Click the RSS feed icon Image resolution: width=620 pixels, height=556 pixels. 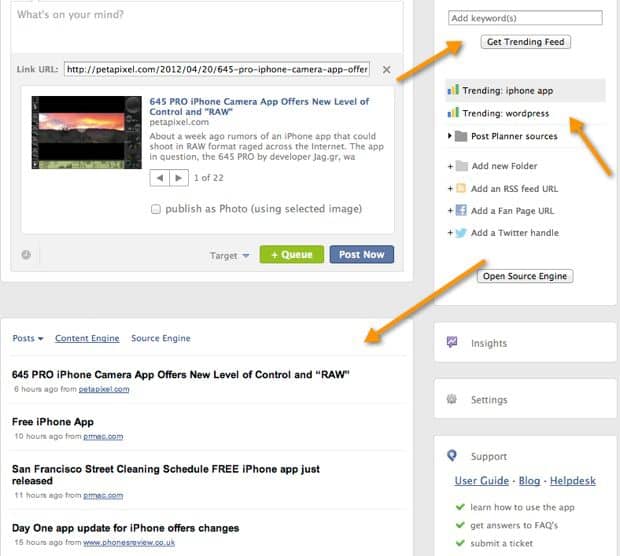(x=461, y=188)
